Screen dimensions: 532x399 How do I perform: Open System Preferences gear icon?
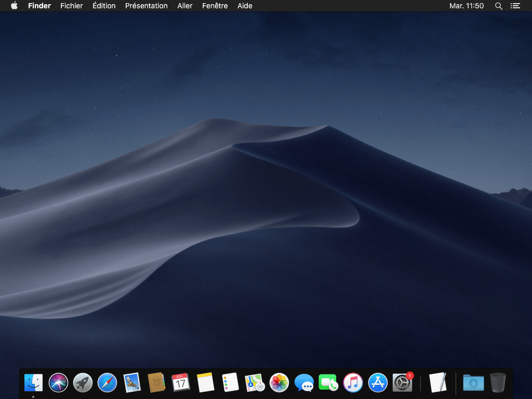coord(403,382)
